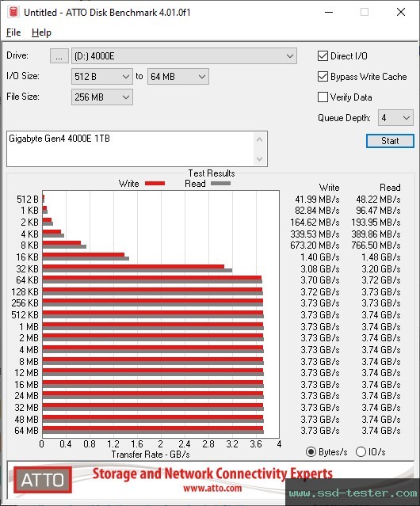
Task: Click the 193.95 MB/s read result
Action: (x=376, y=223)
